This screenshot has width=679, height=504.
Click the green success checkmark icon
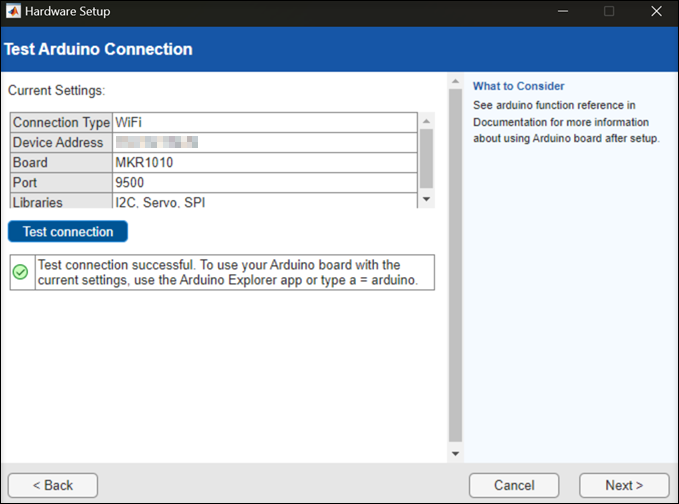tap(20, 272)
